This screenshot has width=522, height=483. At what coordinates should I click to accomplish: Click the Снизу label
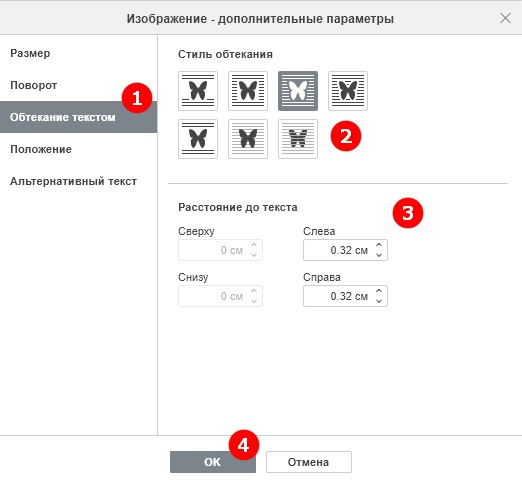[x=193, y=277]
